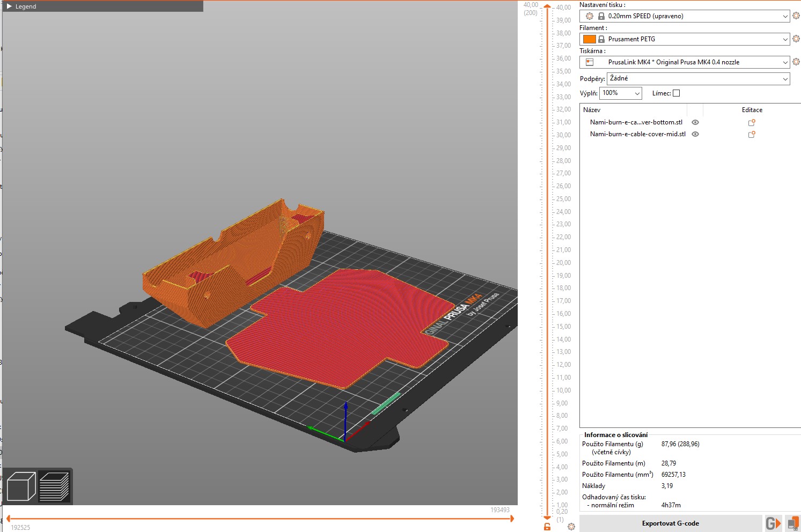
Task: Toggle visibility of Nami-burn-e-cable-cover-mid.stl
Action: click(695, 134)
